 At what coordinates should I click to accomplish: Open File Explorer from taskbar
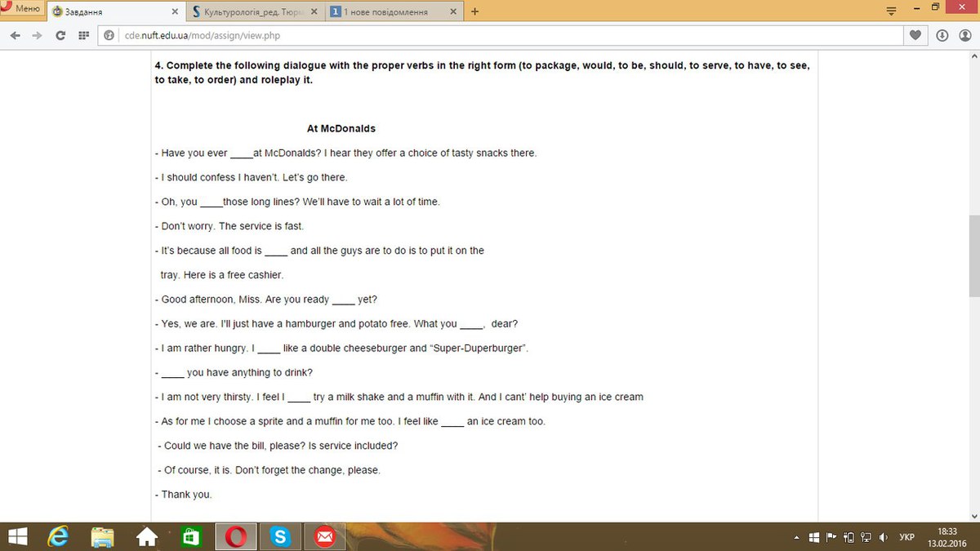pyautogui.click(x=103, y=536)
